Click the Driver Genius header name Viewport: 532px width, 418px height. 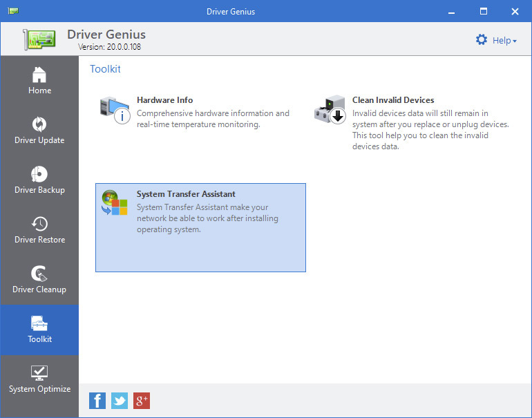106,35
